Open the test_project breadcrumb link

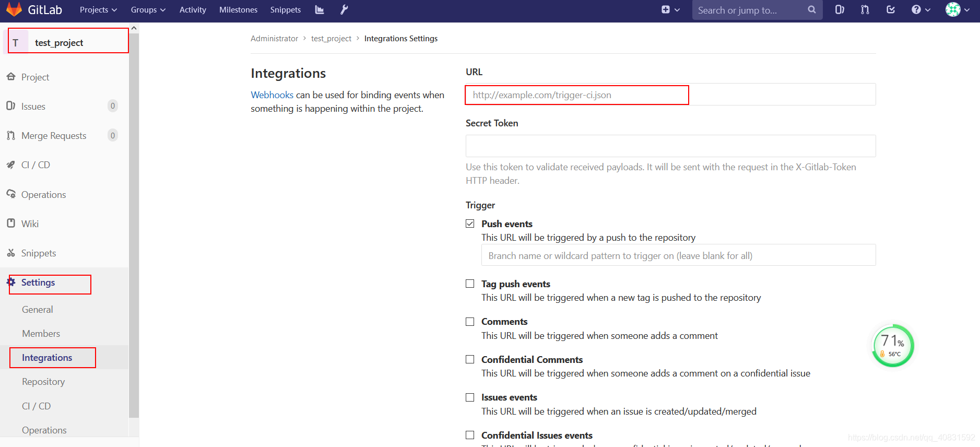pos(331,39)
